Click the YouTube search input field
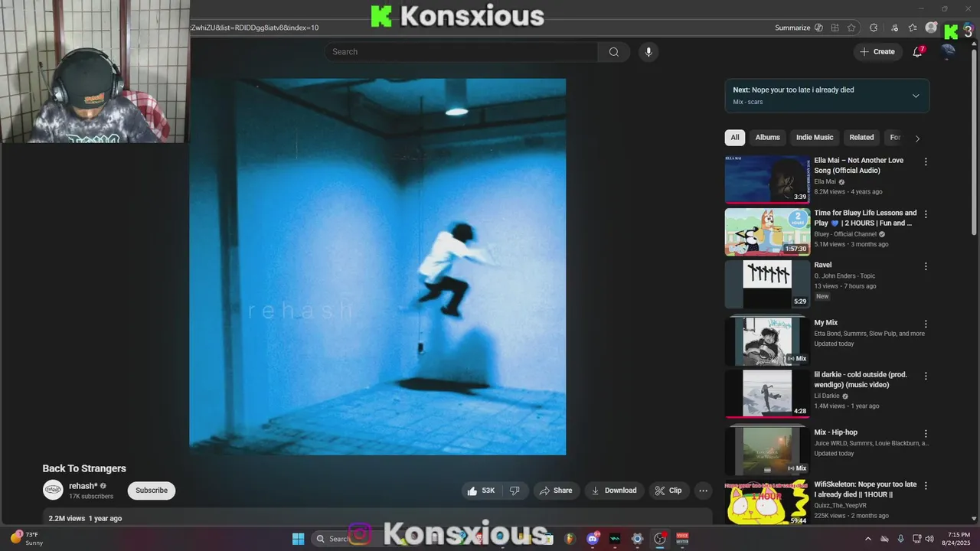The height and width of the screenshot is (551, 980). click(461, 52)
